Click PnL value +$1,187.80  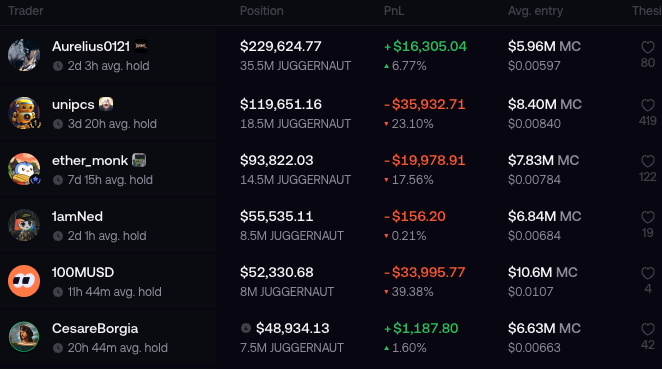click(x=421, y=328)
